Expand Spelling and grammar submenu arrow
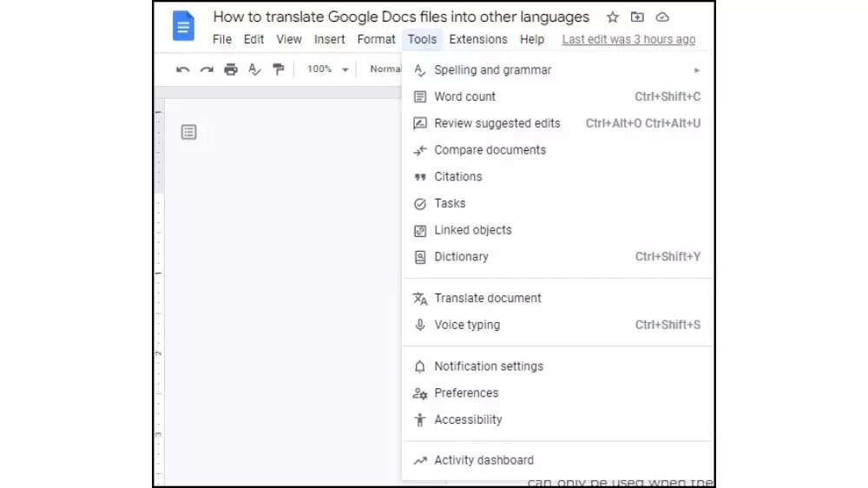 coord(696,70)
